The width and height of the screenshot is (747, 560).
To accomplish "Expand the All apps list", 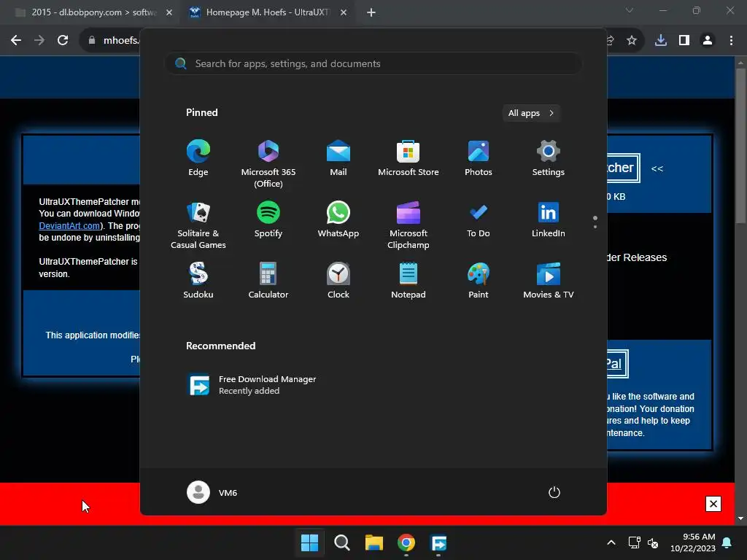I will click(531, 113).
